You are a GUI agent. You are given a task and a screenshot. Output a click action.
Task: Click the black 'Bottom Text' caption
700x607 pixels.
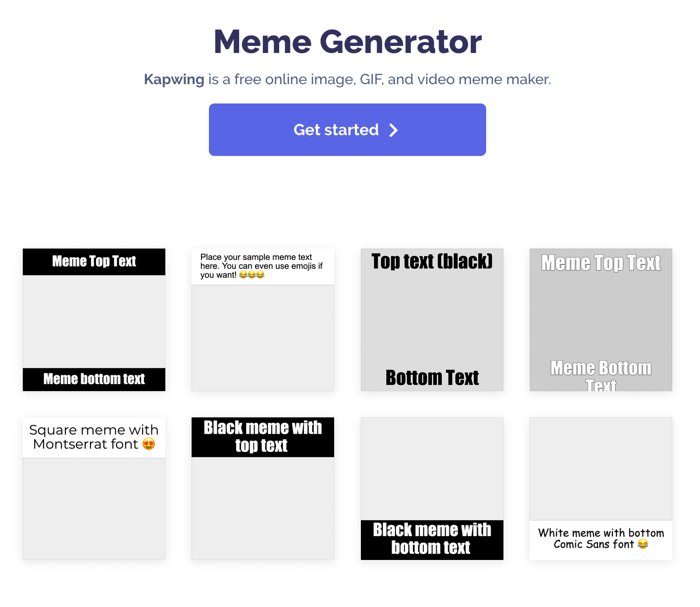[432, 378]
